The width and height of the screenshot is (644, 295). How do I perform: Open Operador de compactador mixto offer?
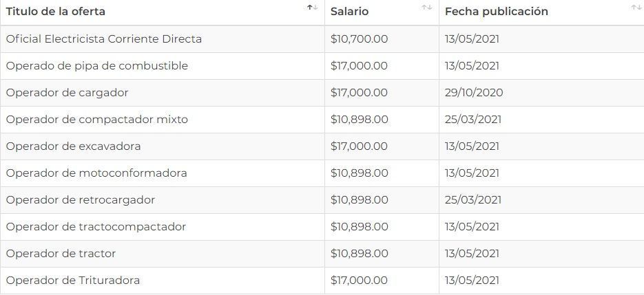97,120
